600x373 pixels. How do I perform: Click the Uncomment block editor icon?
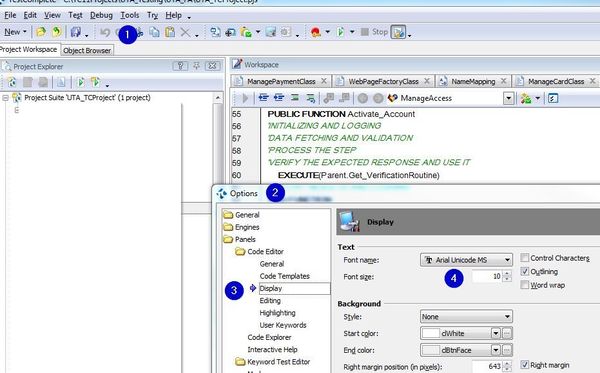(310, 98)
